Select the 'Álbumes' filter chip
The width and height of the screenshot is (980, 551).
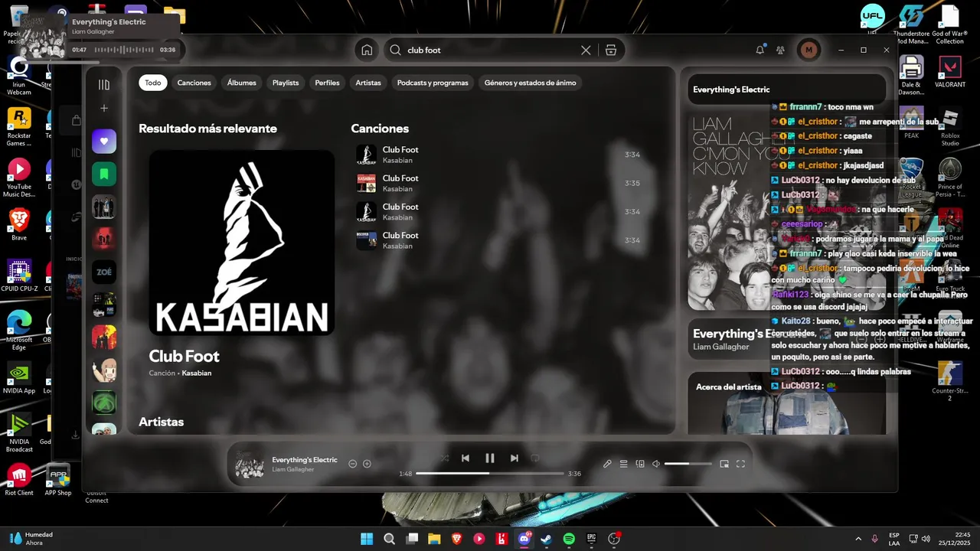pyautogui.click(x=242, y=83)
